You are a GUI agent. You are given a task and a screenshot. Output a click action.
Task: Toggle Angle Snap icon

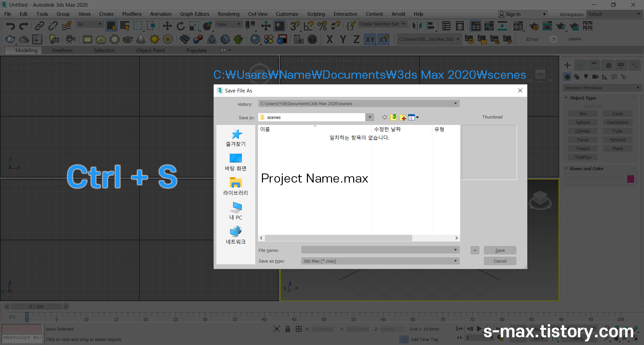pos(309,26)
